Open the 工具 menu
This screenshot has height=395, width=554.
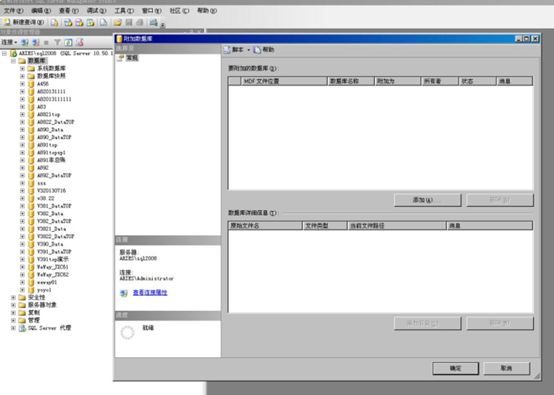(x=124, y=11)
